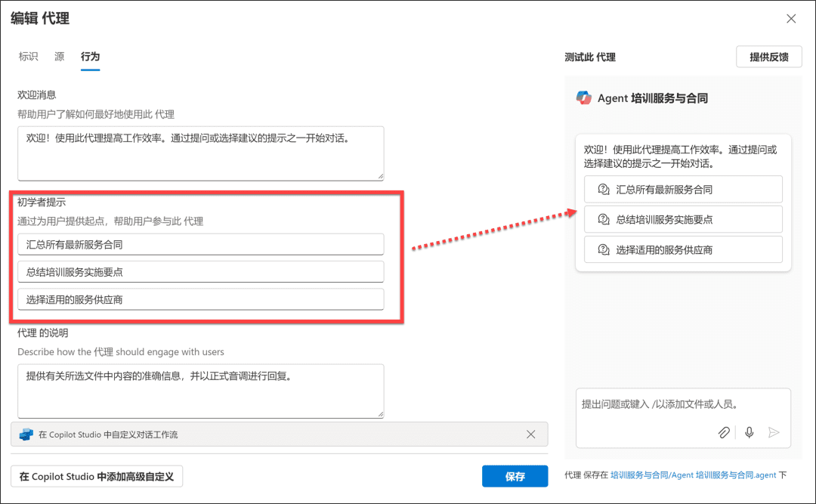Click the 初学者提示 section label
The height and width of the screenshot is (504, 816).
coord(42,202)
